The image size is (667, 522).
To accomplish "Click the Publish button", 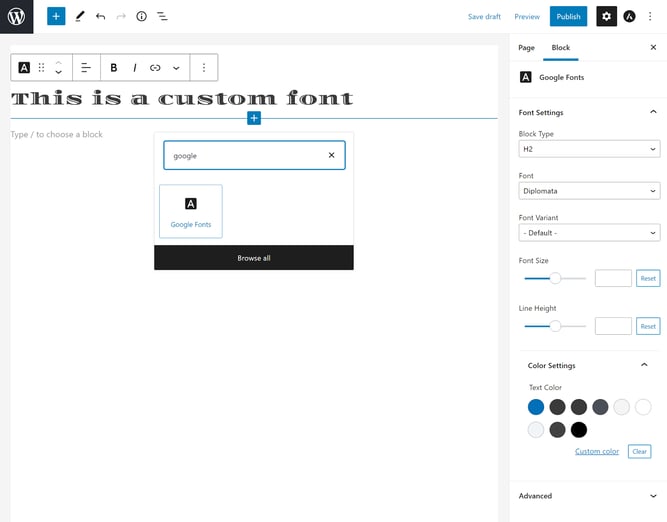I will click(568, 17).
